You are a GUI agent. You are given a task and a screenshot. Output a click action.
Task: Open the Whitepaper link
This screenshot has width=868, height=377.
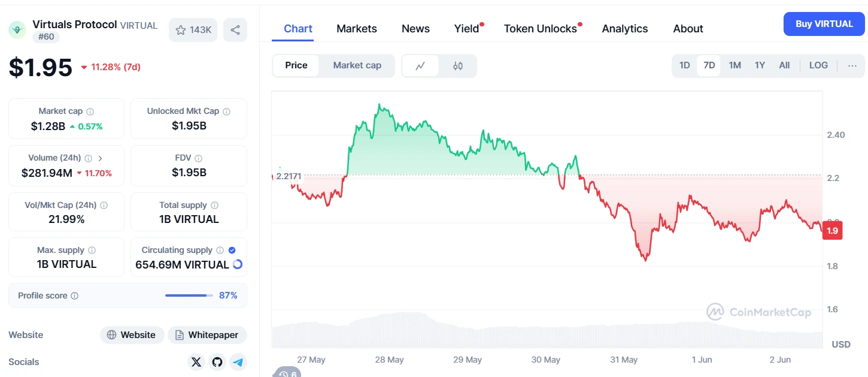[207, 335]
